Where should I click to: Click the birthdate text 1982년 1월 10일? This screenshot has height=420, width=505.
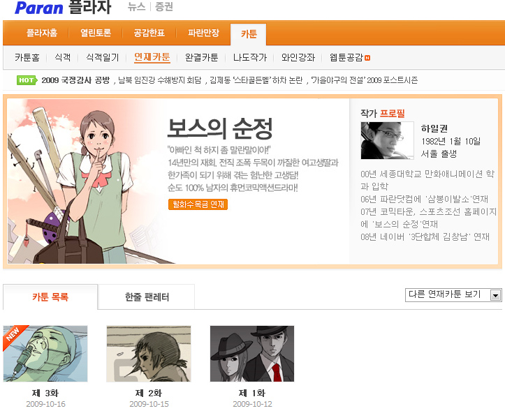coord(451,141)
